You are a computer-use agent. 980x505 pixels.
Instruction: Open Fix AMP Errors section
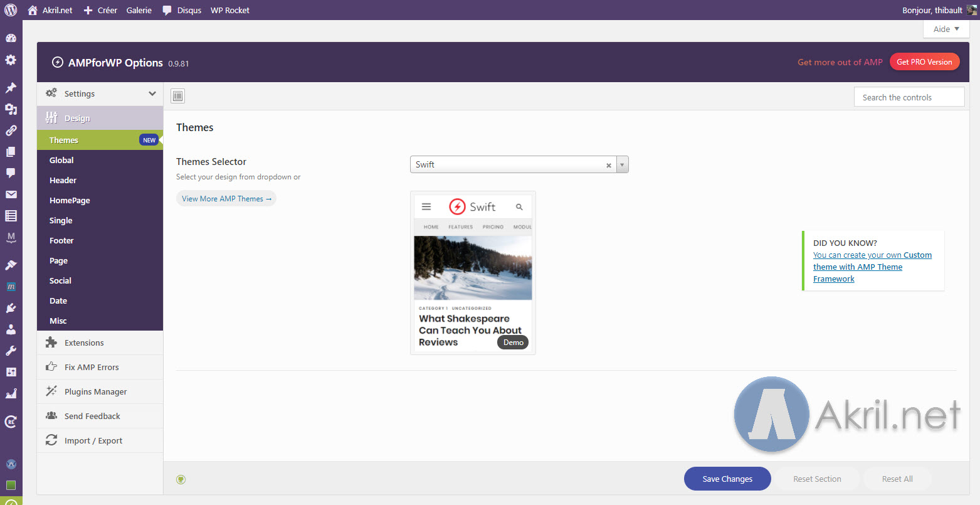[x=100, y=367]
